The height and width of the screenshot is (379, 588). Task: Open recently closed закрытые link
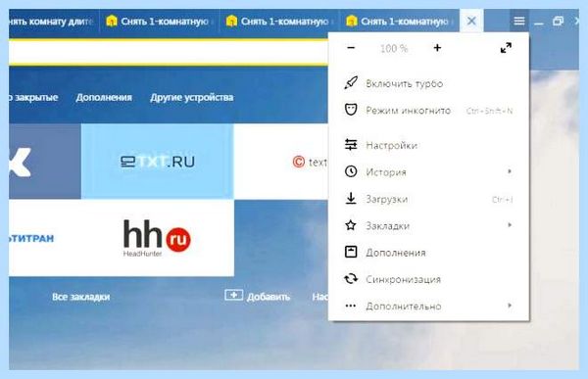tap(33, 98)
